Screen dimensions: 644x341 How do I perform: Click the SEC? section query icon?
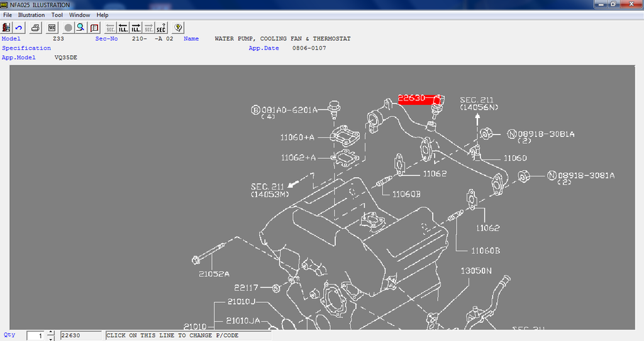click(x=161, y=28)
